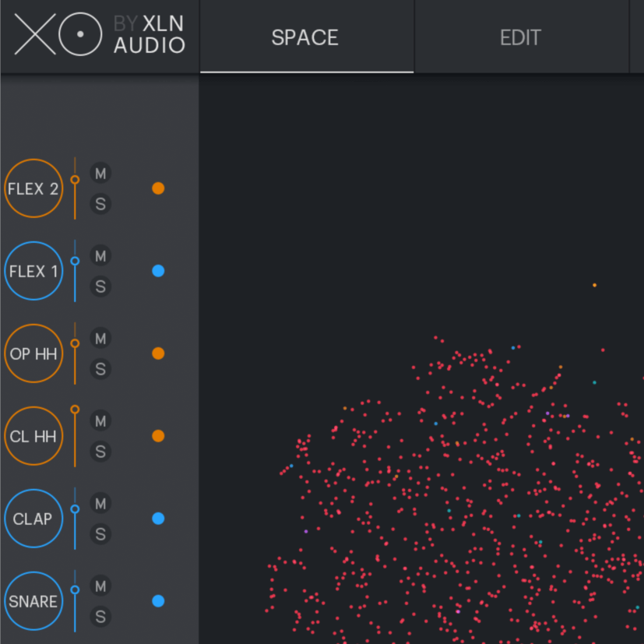Screen dimensions: 644x644
Task: Select the CL HH channel pad
Action: coord(33,436)
